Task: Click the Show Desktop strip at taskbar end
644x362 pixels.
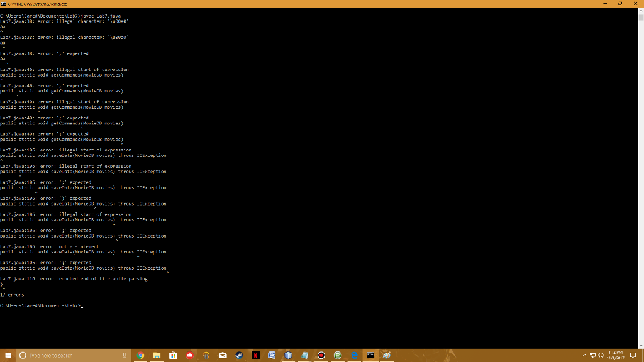Action: (x=643, y=354)
